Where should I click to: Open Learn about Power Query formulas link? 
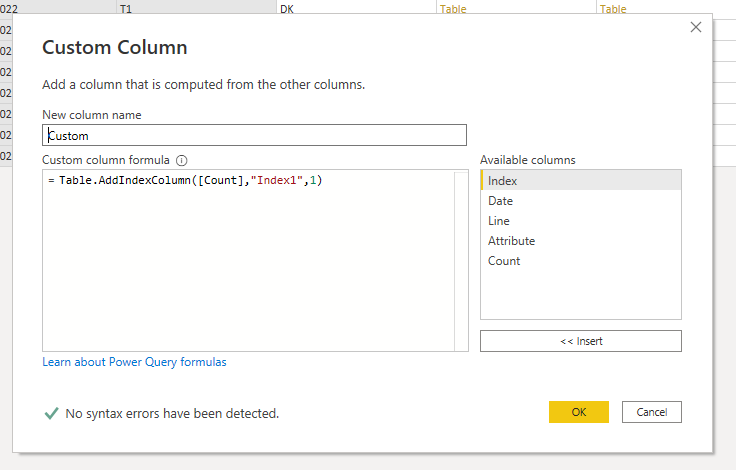click(x=134, y=362)
